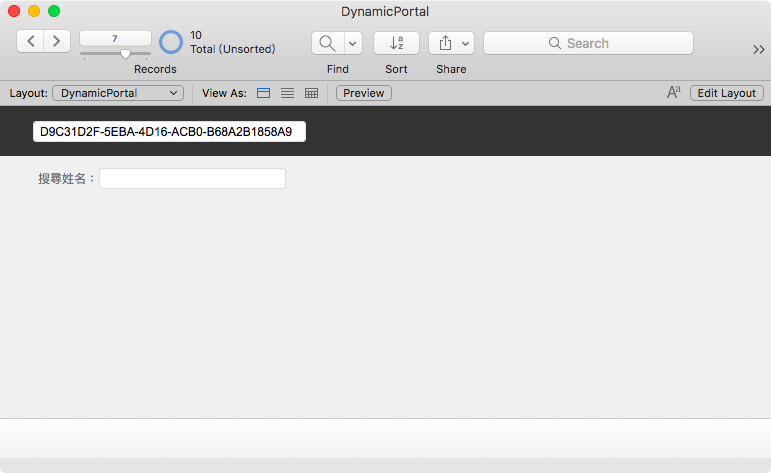Click the Edit Layout button
This screenshot has height=473, width=771.
[x=727, y=93]
